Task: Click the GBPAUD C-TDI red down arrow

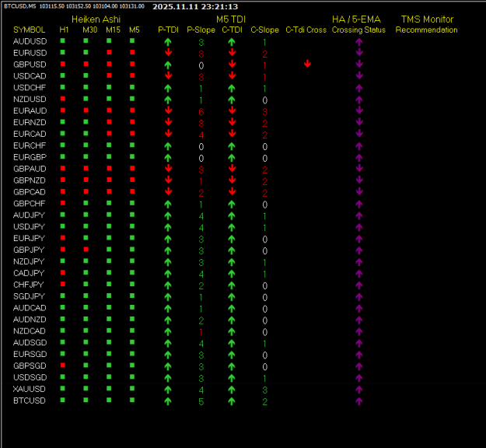Action: click(232, 168)
